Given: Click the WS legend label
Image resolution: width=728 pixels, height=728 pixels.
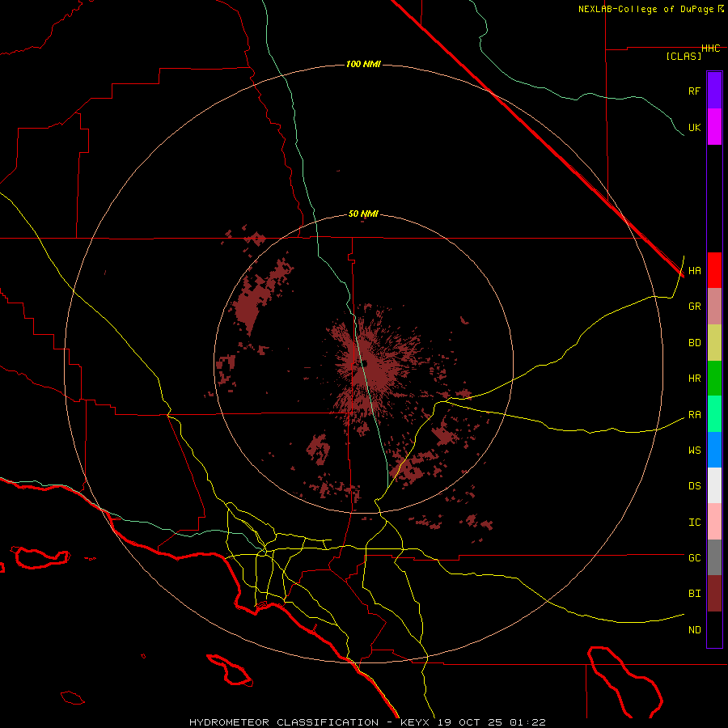Looking at the screenshot, I should (x=694, y=451).
